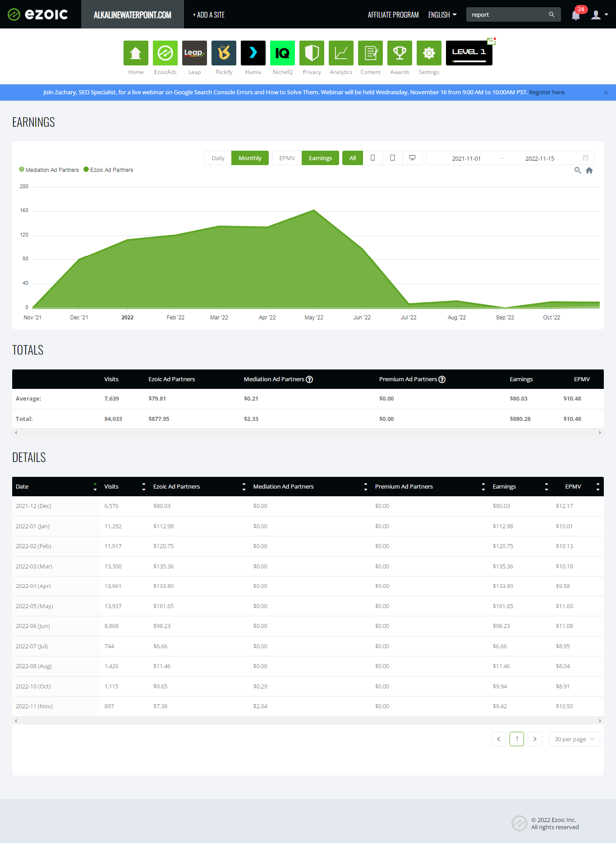Click the notifications bell icon
Viewport: 616px width, 845px height.
576,15
